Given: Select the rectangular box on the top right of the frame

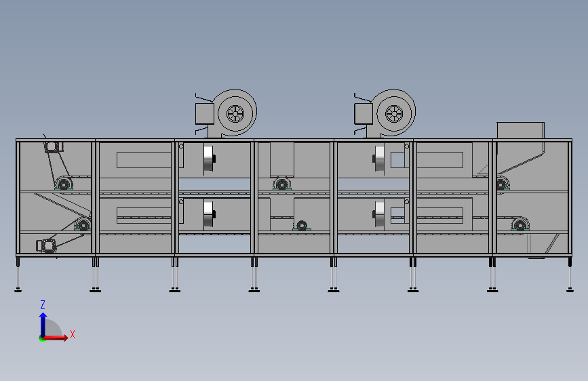Looking at the screenshot, I should pos(520,130).
